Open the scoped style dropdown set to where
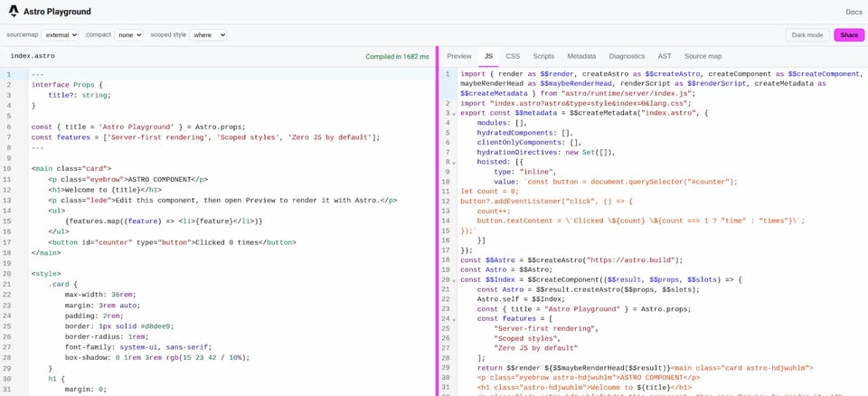 coord(208,35)
